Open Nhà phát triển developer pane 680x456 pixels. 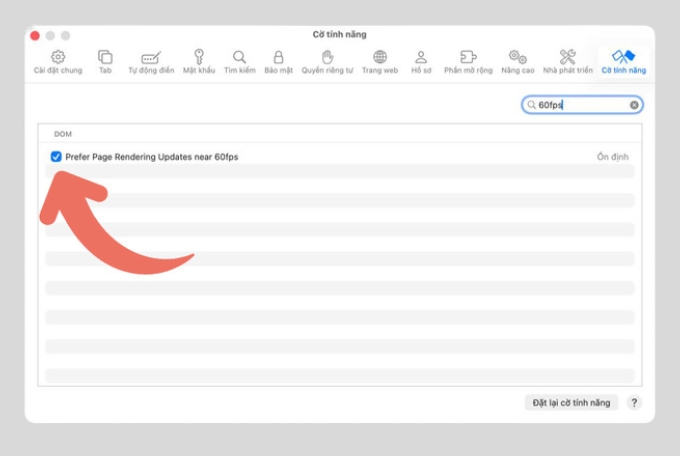click(568, 62)
